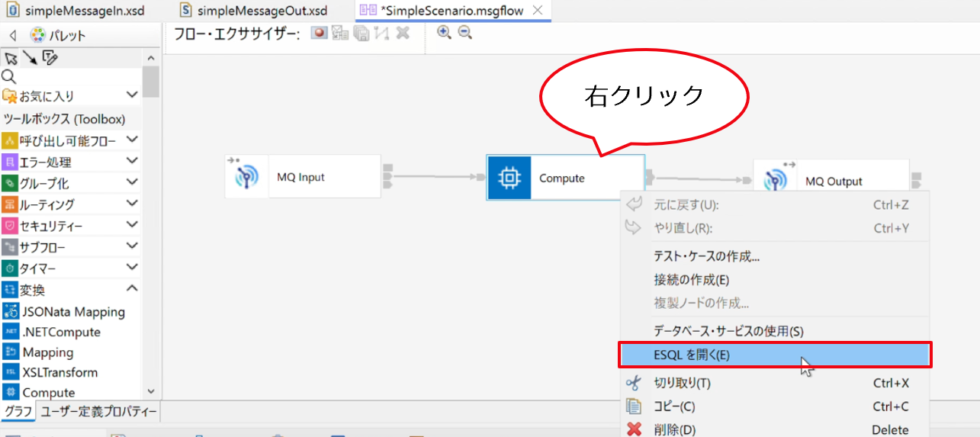980x437 pixels.
Task: Zoom out on the message flow canvas
Action: click(464, 32)
